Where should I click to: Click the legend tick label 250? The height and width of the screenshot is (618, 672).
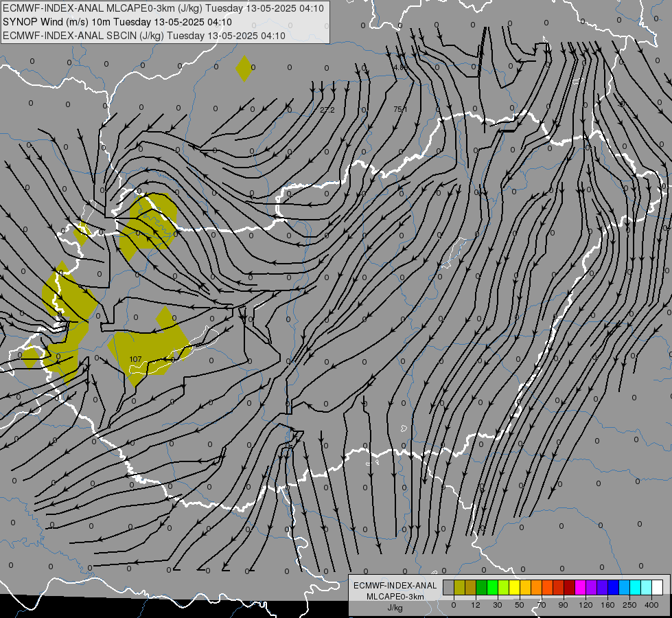(x=629, y=605)
